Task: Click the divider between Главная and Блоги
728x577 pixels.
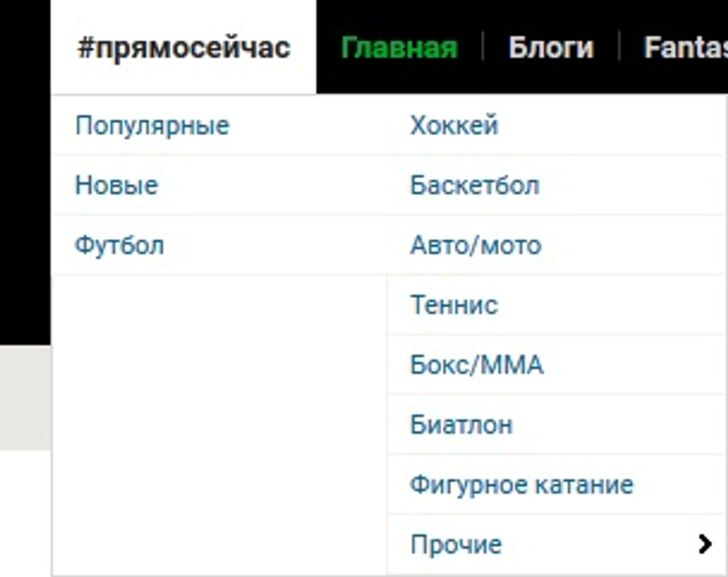Action: [x=483, y=46]
